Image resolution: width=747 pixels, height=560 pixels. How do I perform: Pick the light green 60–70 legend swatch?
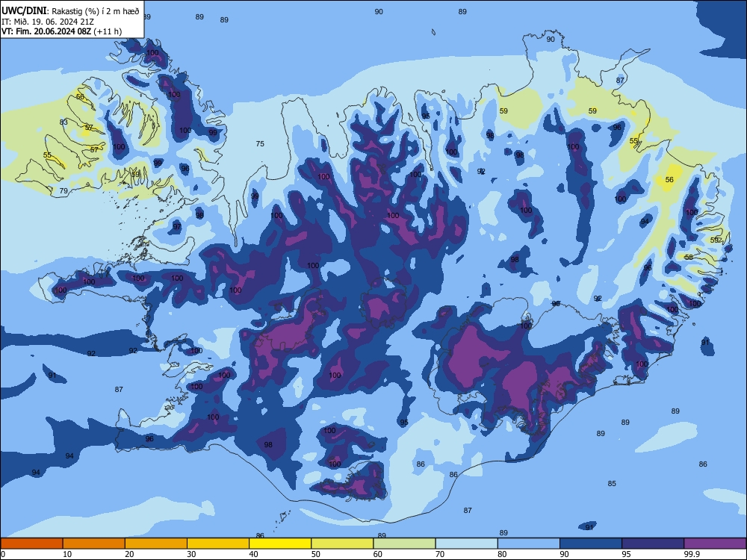[404, 544]
